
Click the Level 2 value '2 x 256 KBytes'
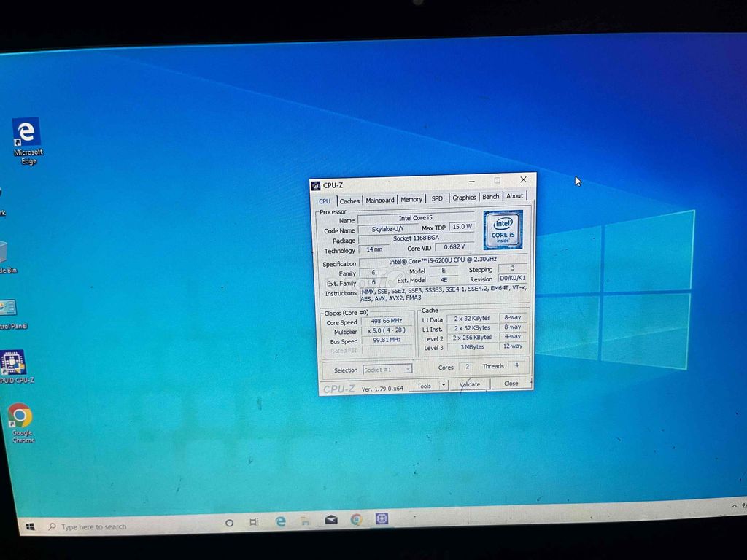point(472,338)
